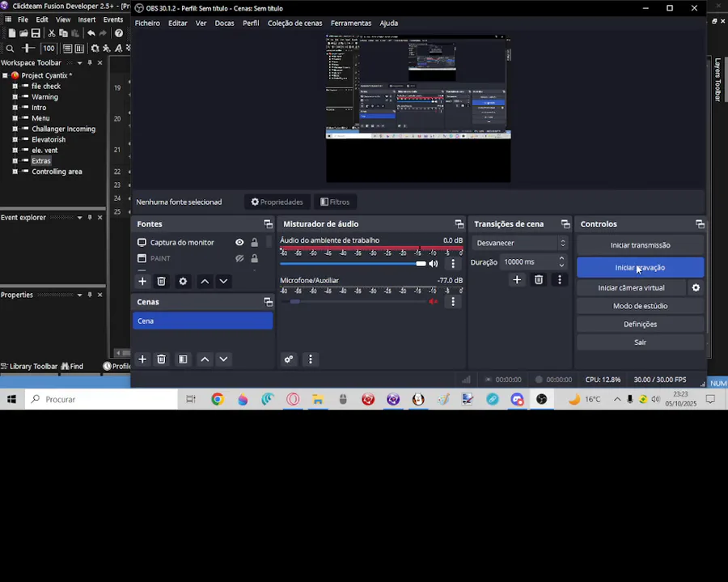Delete the scene transition

[539, 279]
